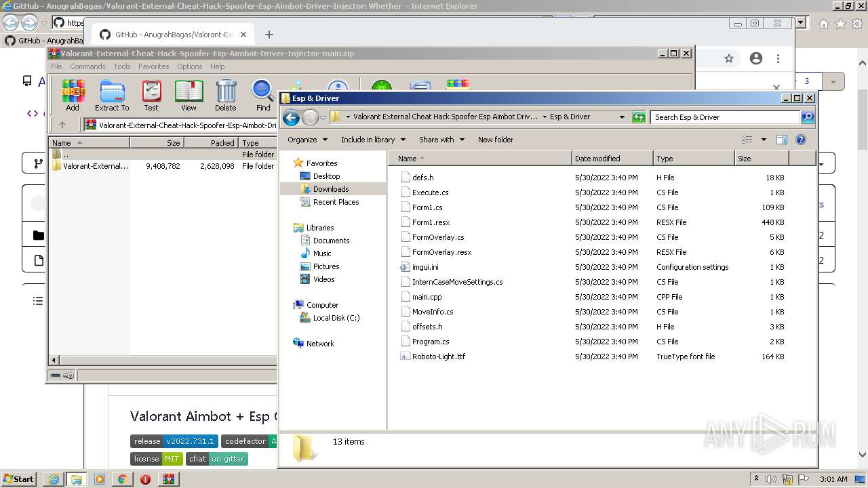Screen dimensions: 868x488
Task: Open the browser profile icon
Action: point(756,59)
